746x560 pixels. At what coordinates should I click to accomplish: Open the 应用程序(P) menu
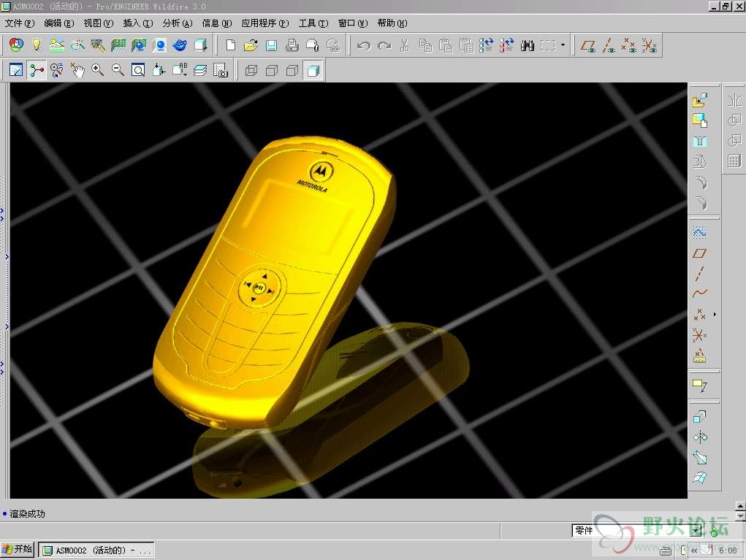[x=265, y=23]
